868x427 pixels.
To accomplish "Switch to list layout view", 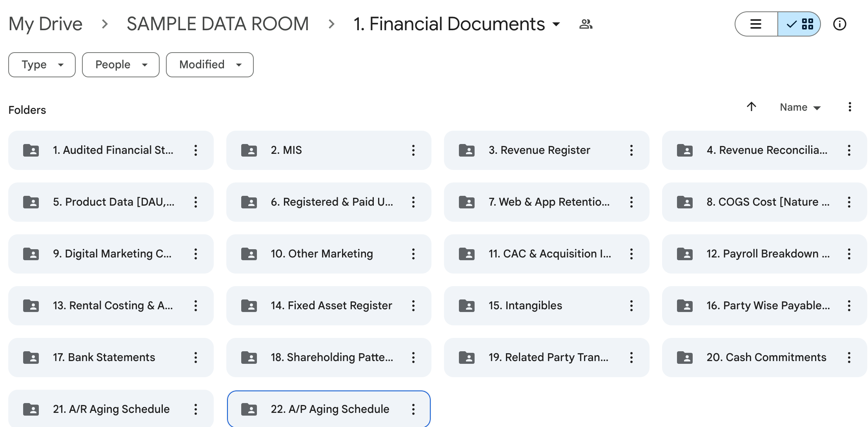I will [755, 24].
